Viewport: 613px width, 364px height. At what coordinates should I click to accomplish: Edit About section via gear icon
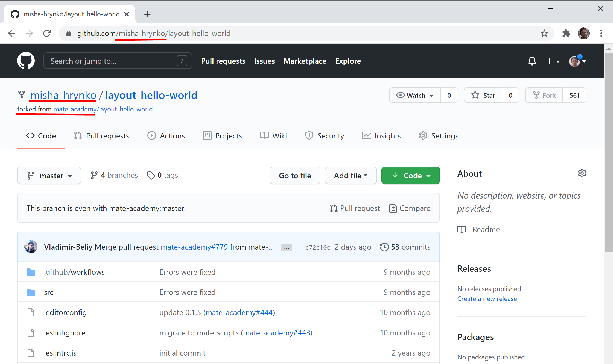pos(582,173)
